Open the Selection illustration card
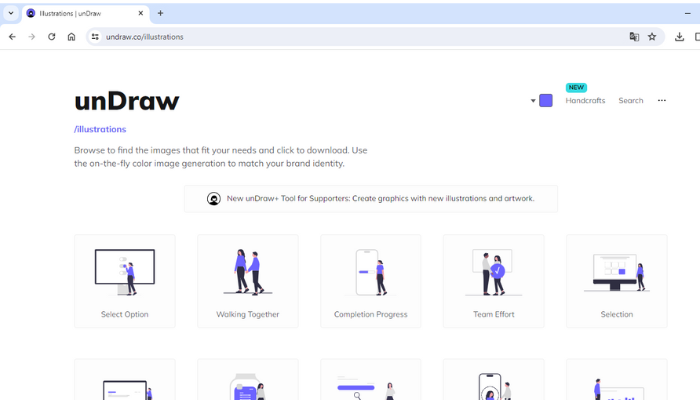 click(617, 281)
